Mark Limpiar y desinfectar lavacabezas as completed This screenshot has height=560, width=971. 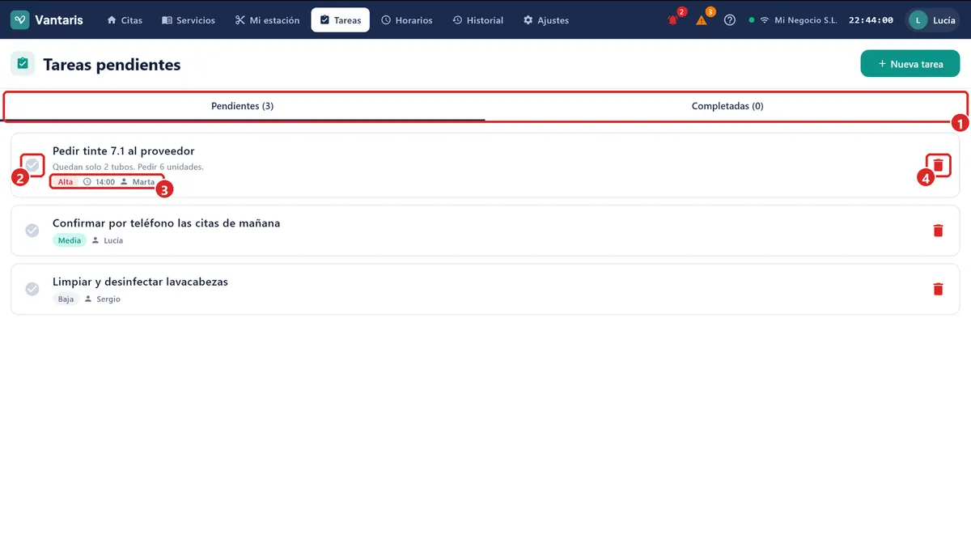(x=32, y=289)
